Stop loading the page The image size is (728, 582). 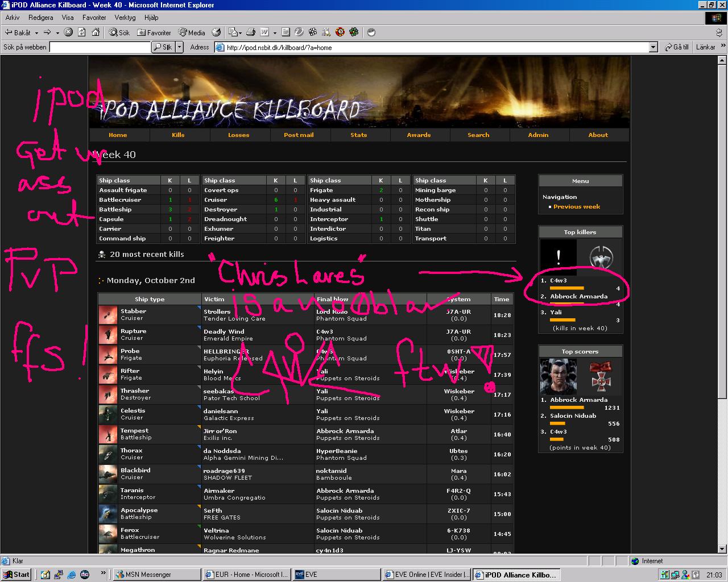(68, 32)
